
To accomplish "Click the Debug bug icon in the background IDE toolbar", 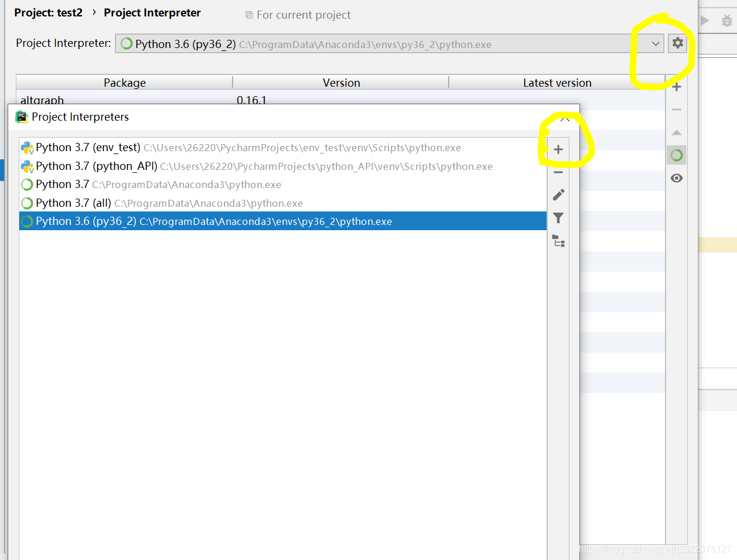I will coord(727,21).
